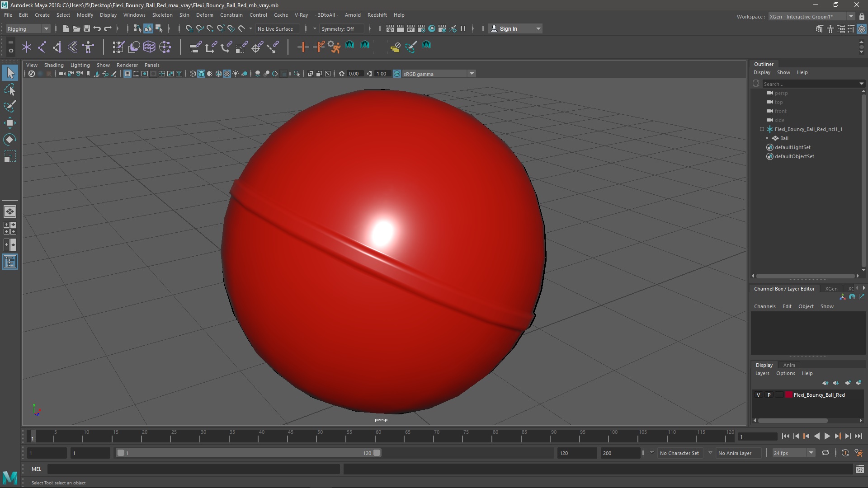The width and height of the screenshot is (868, 488).
Task: Click the Outliner layout quick button
Action: coord(10,262)
